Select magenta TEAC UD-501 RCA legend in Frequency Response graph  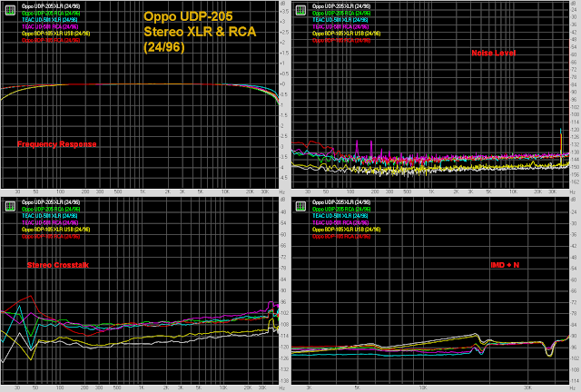click(50, 26)
